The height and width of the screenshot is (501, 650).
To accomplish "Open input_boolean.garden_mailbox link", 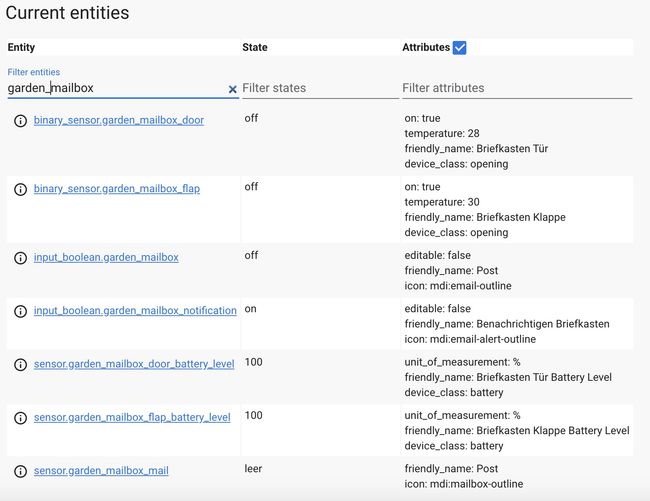I will (106, 257).
